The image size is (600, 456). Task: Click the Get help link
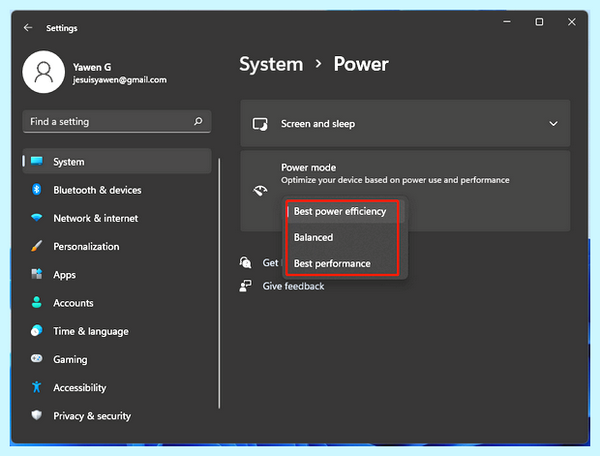[x=272, y=263]
